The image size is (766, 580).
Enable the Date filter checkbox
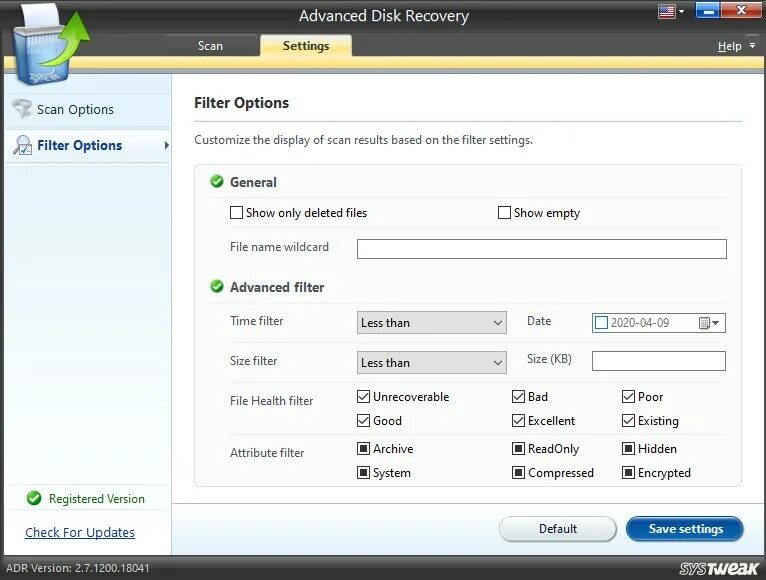pos(601,322)
